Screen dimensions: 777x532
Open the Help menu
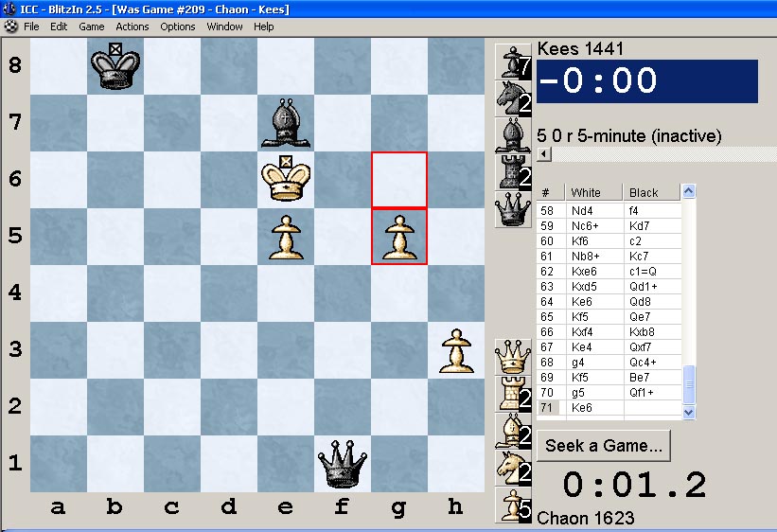264,27
